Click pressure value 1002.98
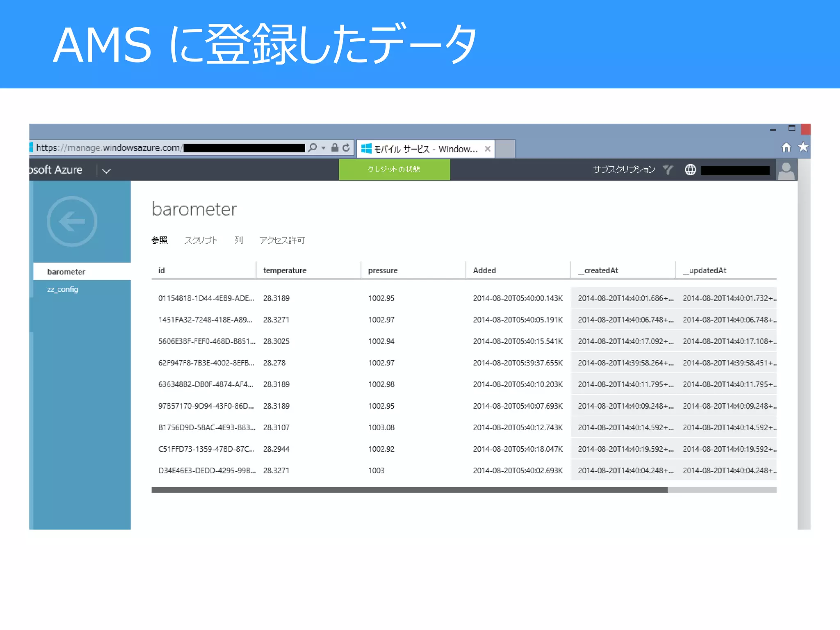Viewport: 840px width, 630px height. tap(381, 384)
